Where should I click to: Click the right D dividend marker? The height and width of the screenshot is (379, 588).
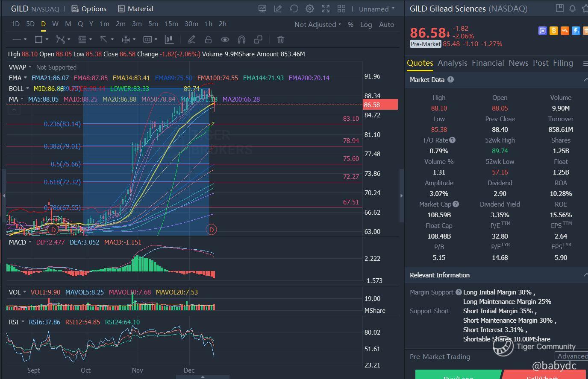coord(211,230)
